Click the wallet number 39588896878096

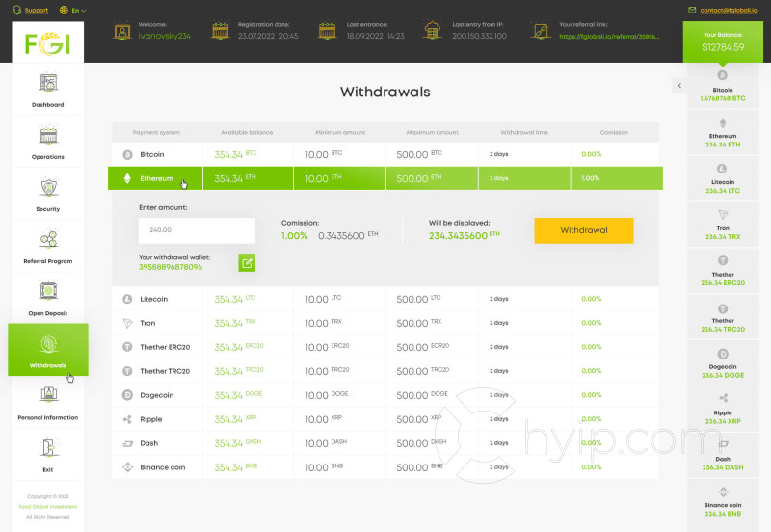point(171,267)
